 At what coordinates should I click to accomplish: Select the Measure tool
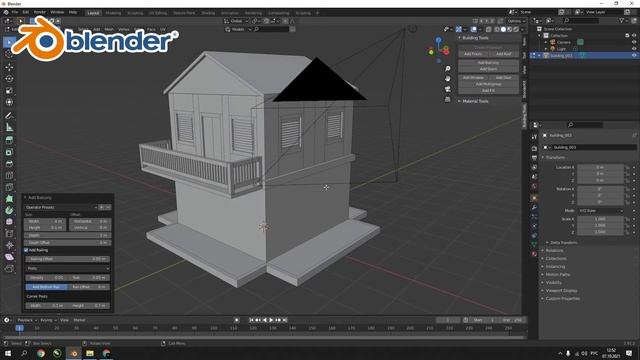pos(9,127)
